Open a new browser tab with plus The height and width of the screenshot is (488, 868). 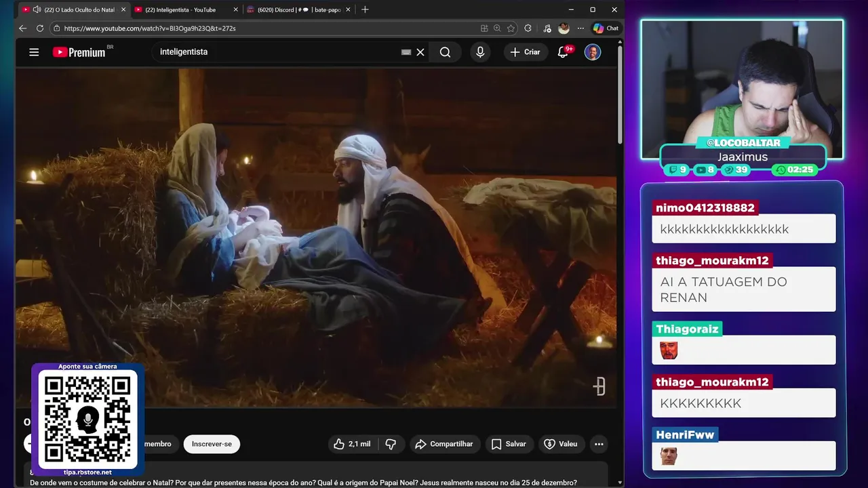[365, 9]
